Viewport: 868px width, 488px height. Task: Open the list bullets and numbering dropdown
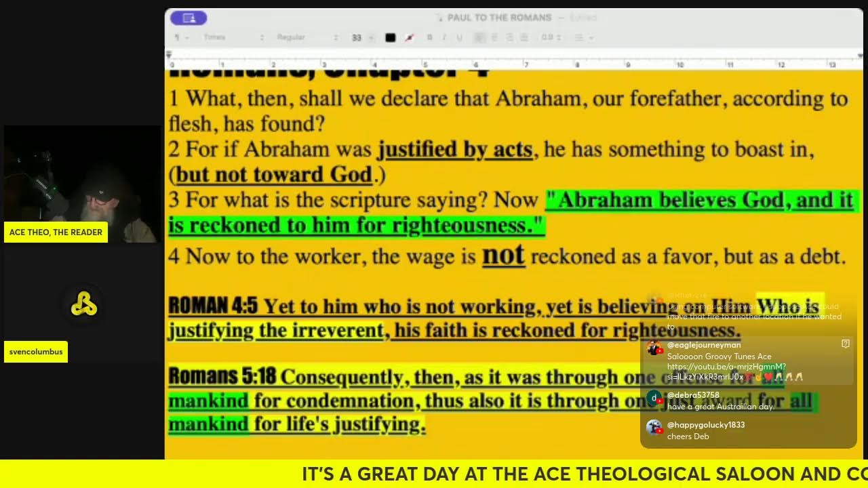(584, 37)
